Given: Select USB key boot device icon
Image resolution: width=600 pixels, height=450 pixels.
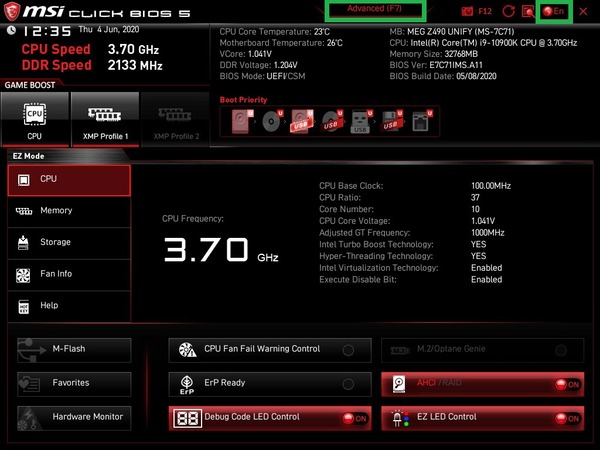Looking at the screenshot, I should coord(361,121).
